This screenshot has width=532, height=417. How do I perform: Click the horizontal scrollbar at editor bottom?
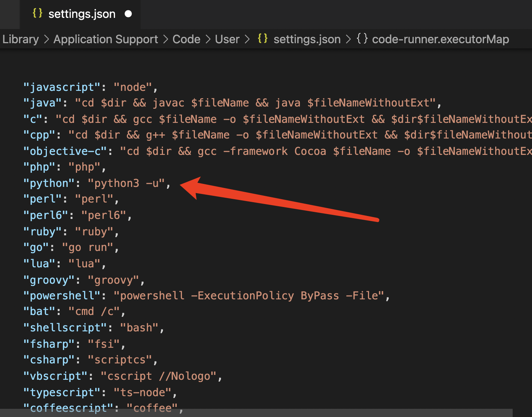[x=256, y=413]
